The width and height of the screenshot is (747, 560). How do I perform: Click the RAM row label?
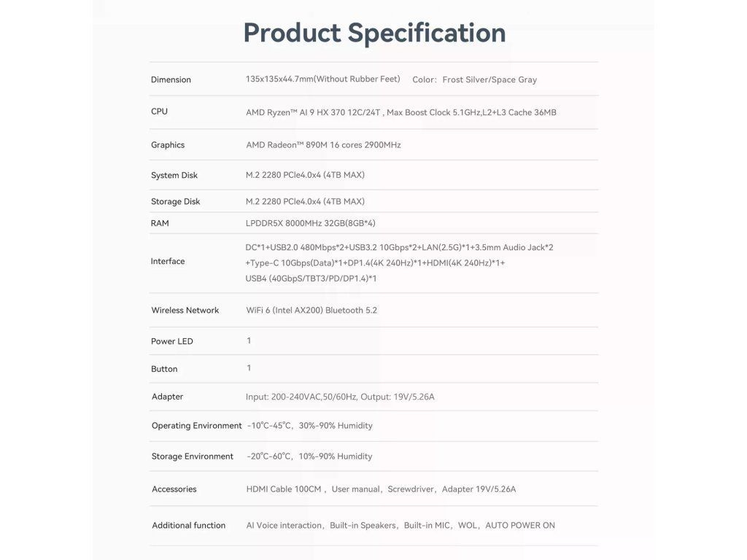click(160, 223)
